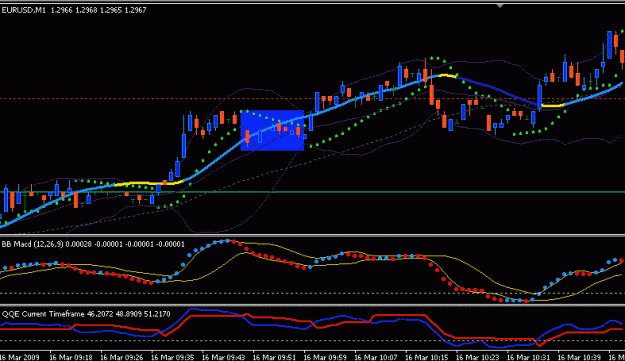Click the OHLC values 1.2966 1.2968 1.2965 1.2967
The image size is (625, 361).
tap(98, 10)
